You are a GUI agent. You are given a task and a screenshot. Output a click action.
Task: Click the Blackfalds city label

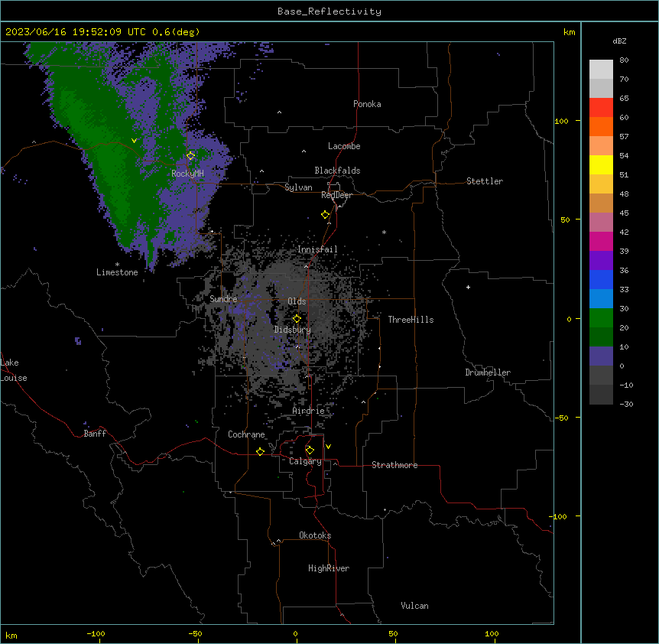(337, 171)
